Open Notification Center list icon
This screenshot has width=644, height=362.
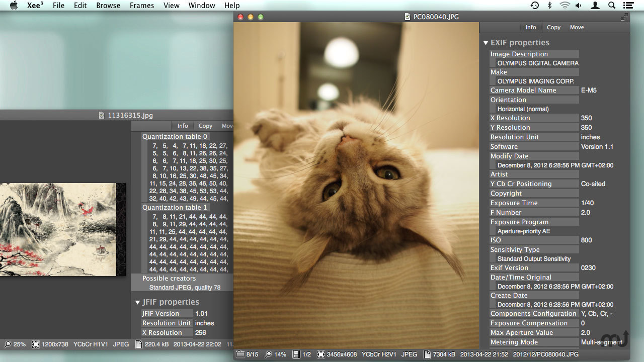click(x=628, y=6)
